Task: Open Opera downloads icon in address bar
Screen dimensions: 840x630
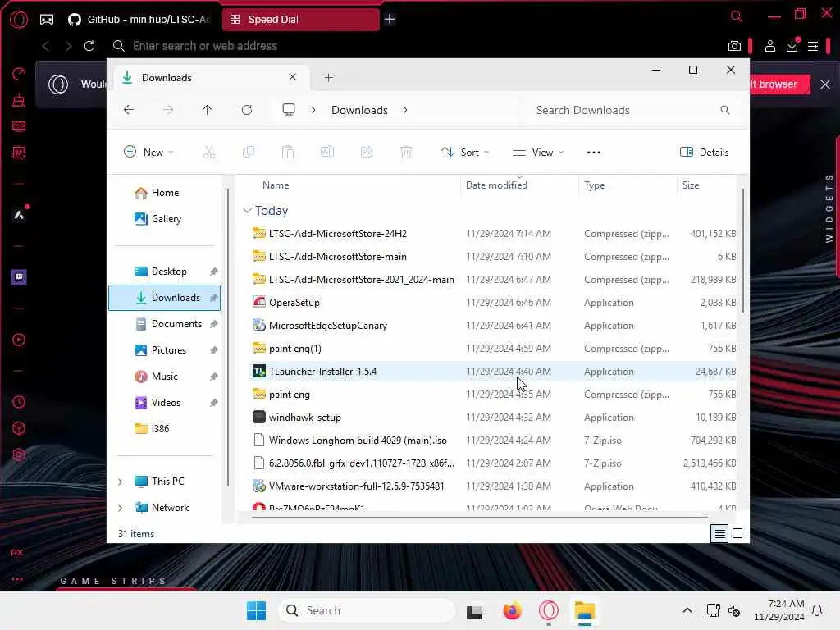Action: point(792,46)
